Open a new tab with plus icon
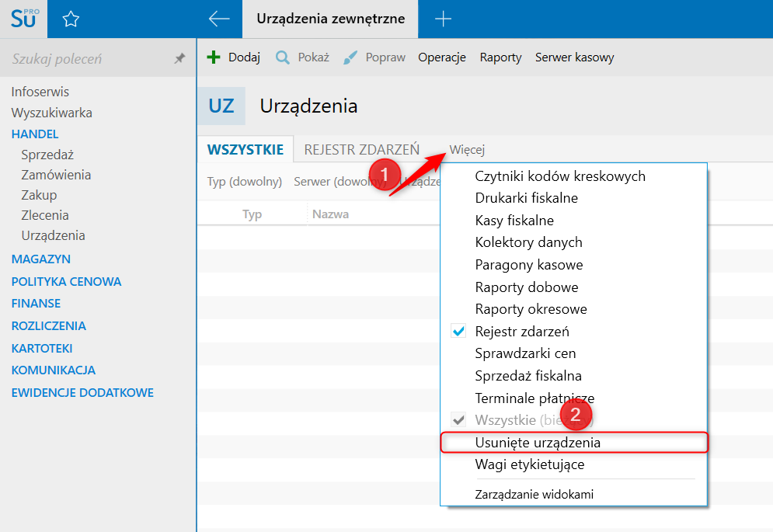Viewport: 773px width, 532px height. (443, 19)
